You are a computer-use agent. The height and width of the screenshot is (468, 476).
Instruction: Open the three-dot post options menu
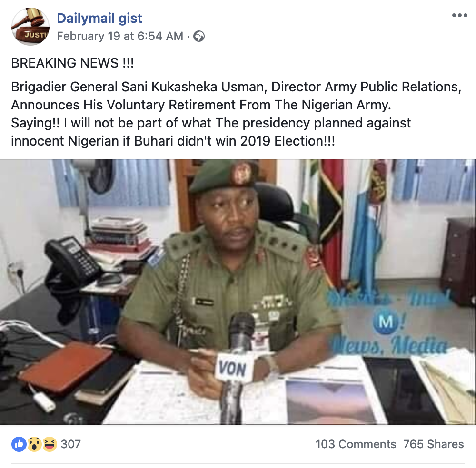coord(460,16)
